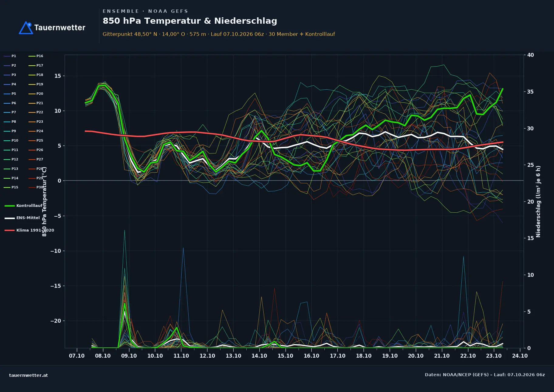
Task: Click the 40 tick on precipitation axis
Action: 531,55
